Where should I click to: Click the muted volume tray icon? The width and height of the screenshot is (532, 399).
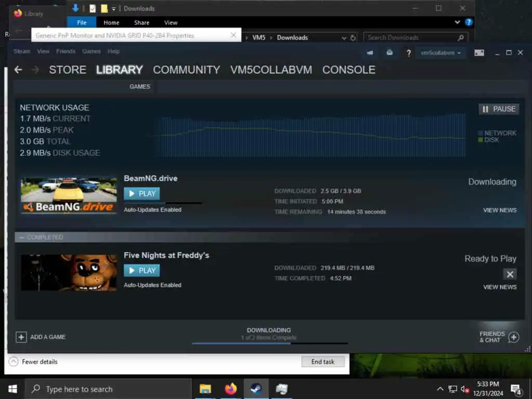[465, 389]
